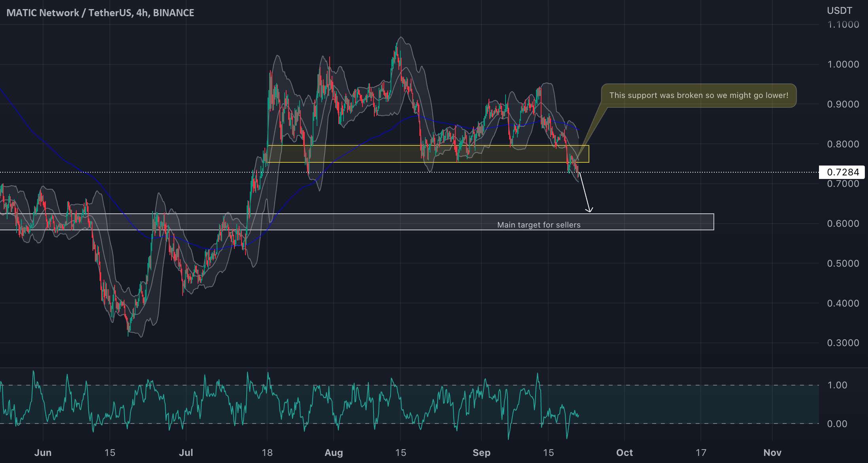Click the 0.3000 price axis label

tap(843, 343)
